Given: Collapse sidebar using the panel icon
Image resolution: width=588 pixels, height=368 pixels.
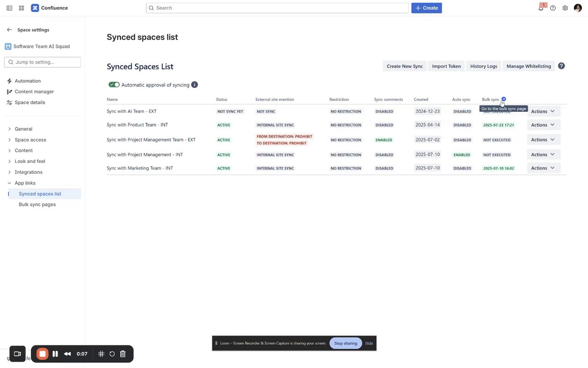Looking at the screenshot, I should click(9, 8).
